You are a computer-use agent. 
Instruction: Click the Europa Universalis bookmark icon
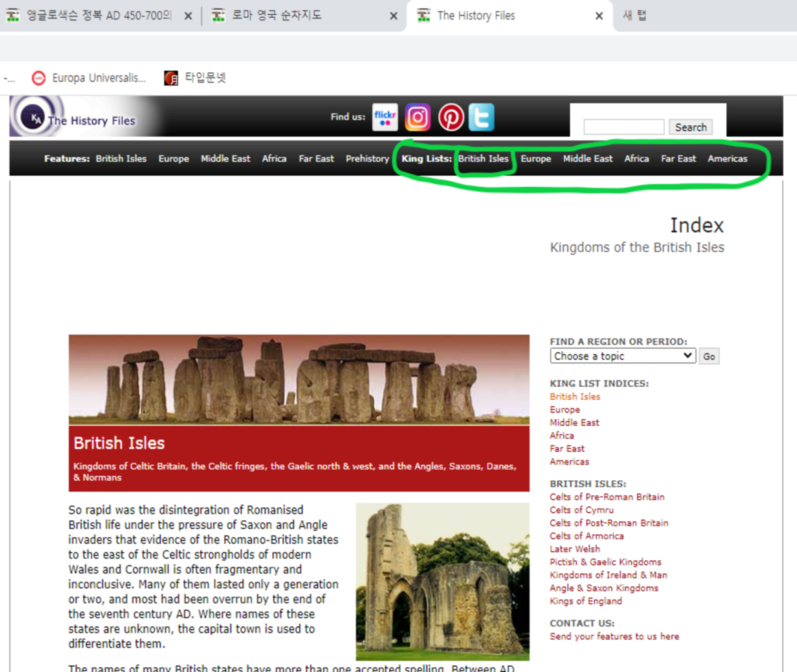tap(39, 78)
